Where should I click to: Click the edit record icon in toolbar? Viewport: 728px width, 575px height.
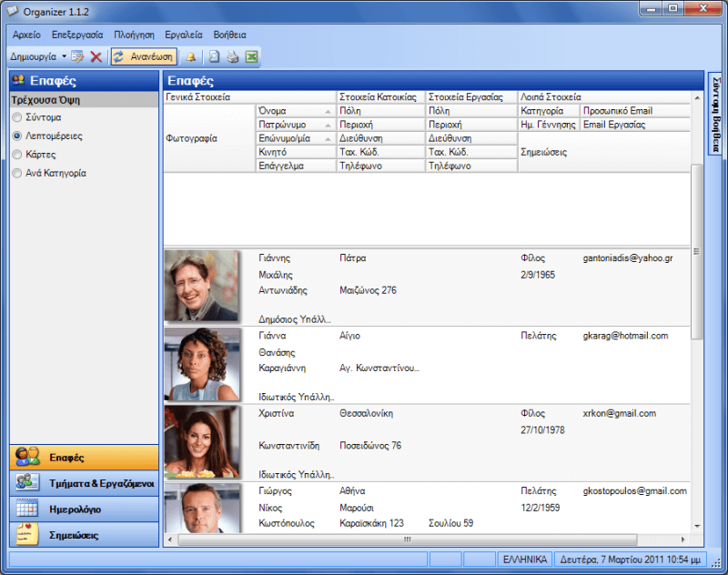click(77, 56)
